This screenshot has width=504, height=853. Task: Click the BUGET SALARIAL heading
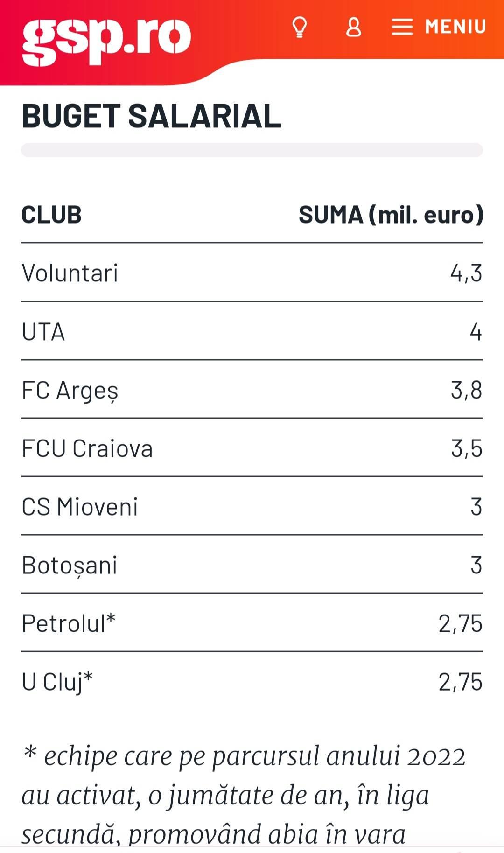pyautogui.click(x=151, y=116)
